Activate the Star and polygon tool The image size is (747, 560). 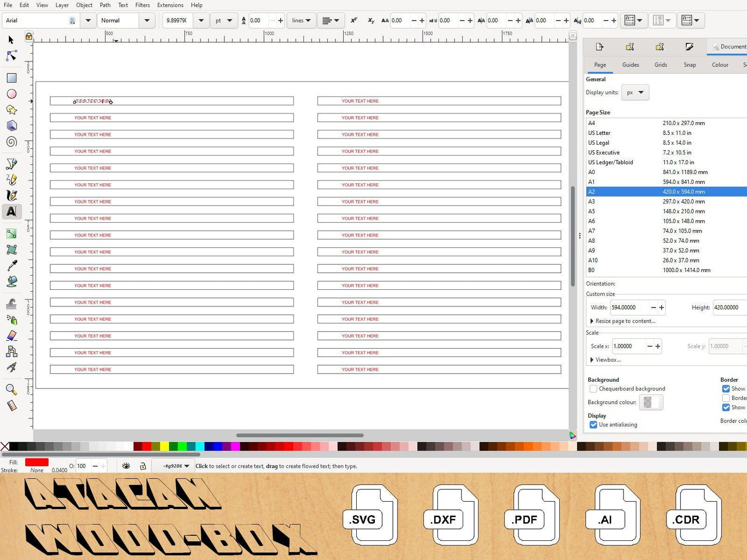tap(11, 110)
